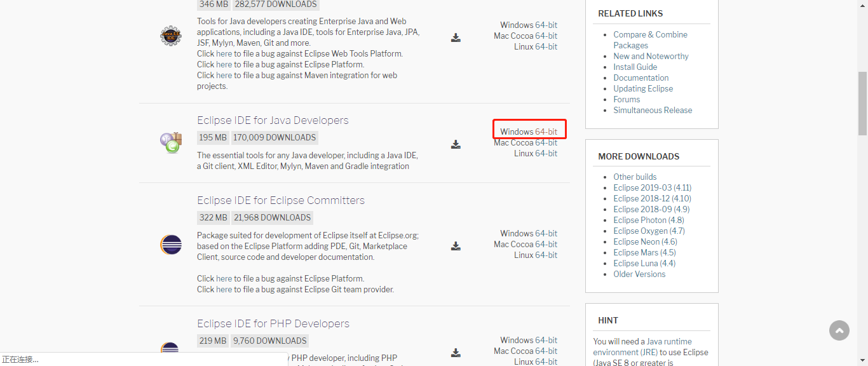Open New and Noteworthy link
Image resolution: width=868 pixels, height=366 pixels.
point(651,57)
